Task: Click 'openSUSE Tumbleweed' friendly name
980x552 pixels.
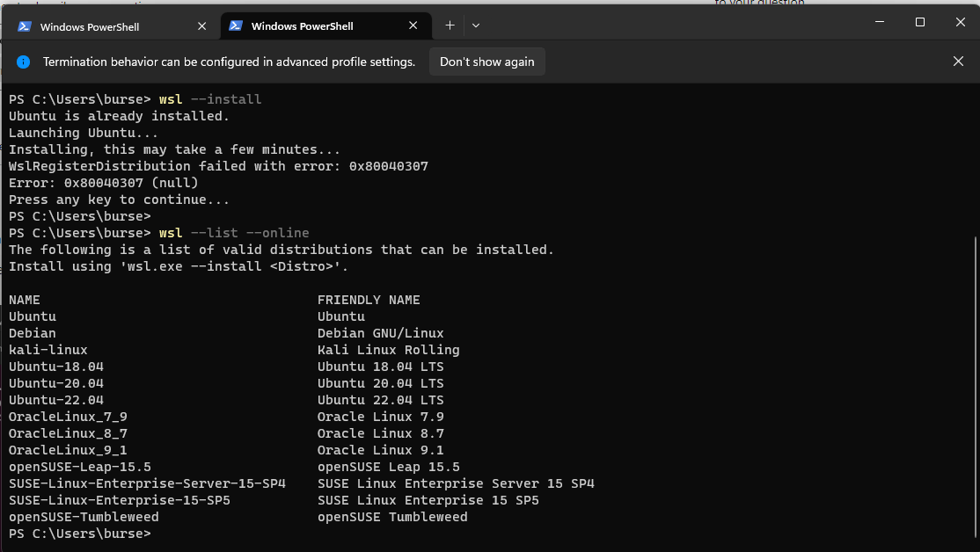Action: point(392,517)
